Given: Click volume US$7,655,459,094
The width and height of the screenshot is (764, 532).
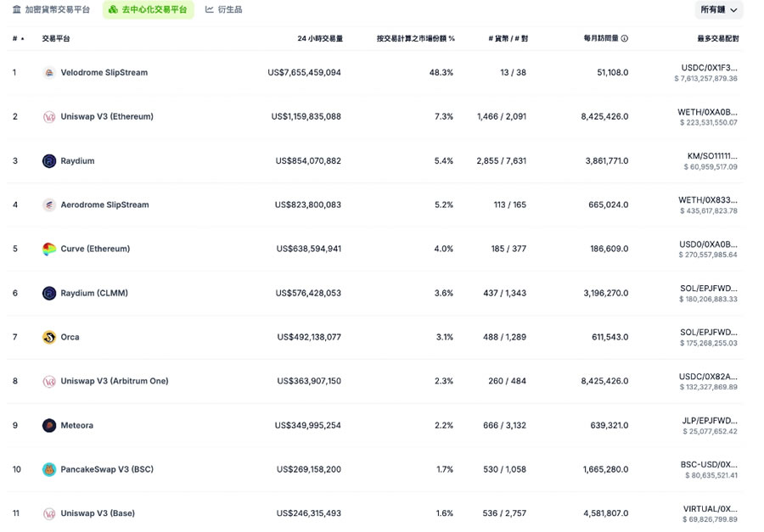Looking at the screenshot, I should click(305, 73).
